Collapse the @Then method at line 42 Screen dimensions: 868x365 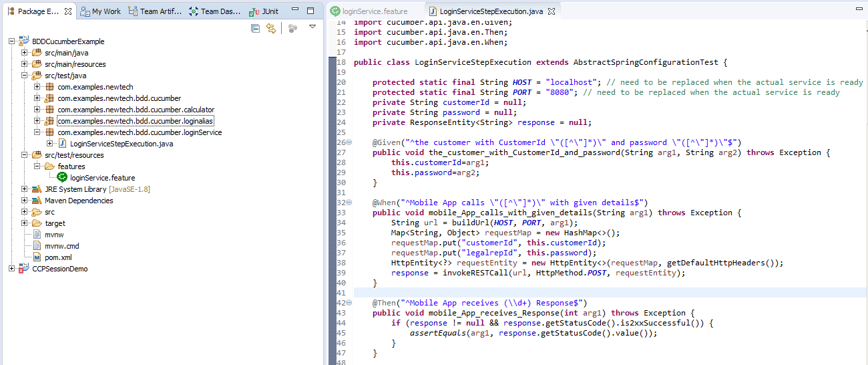point(349,303)
